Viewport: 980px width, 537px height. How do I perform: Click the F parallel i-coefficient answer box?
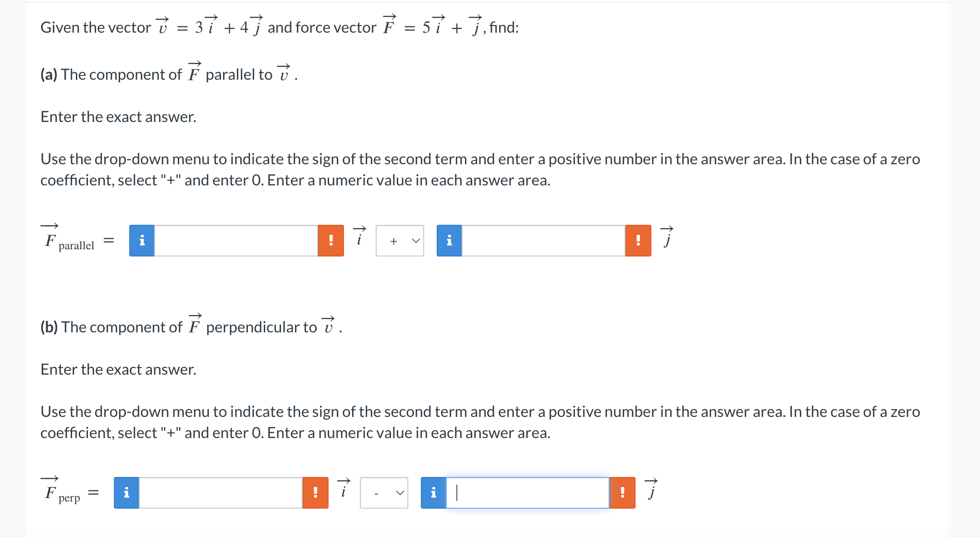[235, 241]
